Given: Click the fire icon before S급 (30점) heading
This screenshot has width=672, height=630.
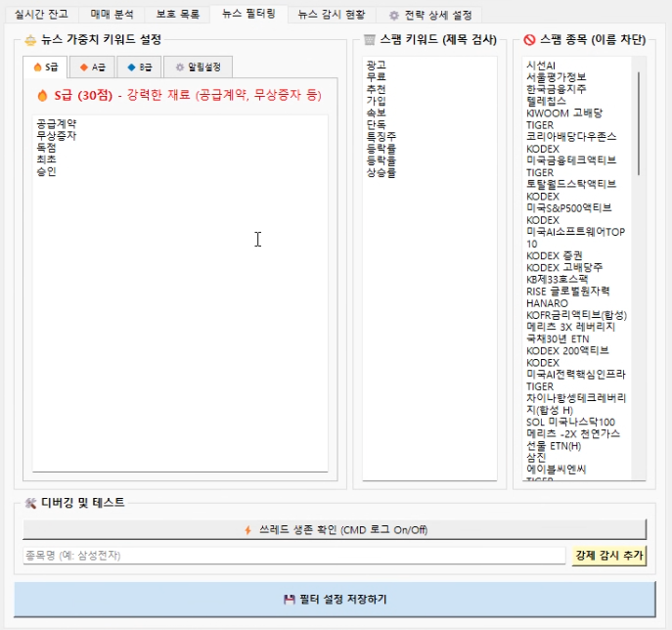Looking at the screenshot, I should [42, 95].
